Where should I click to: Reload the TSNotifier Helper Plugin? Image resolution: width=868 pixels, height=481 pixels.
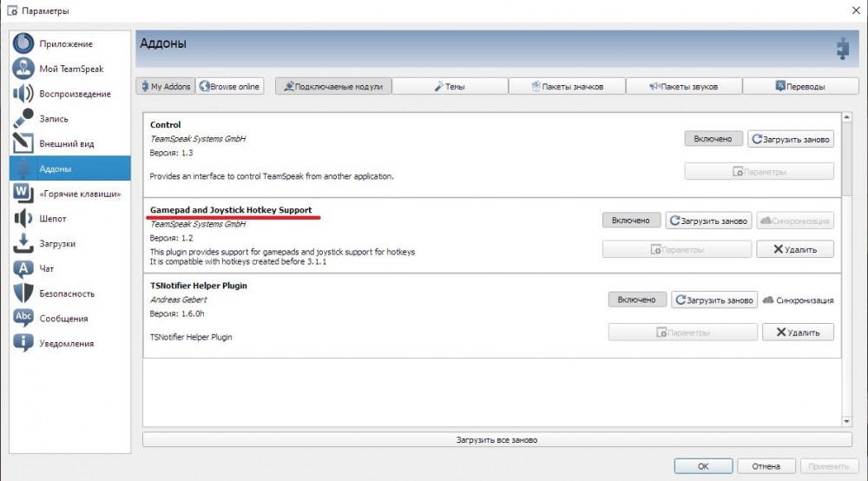(x=714, y=300)
